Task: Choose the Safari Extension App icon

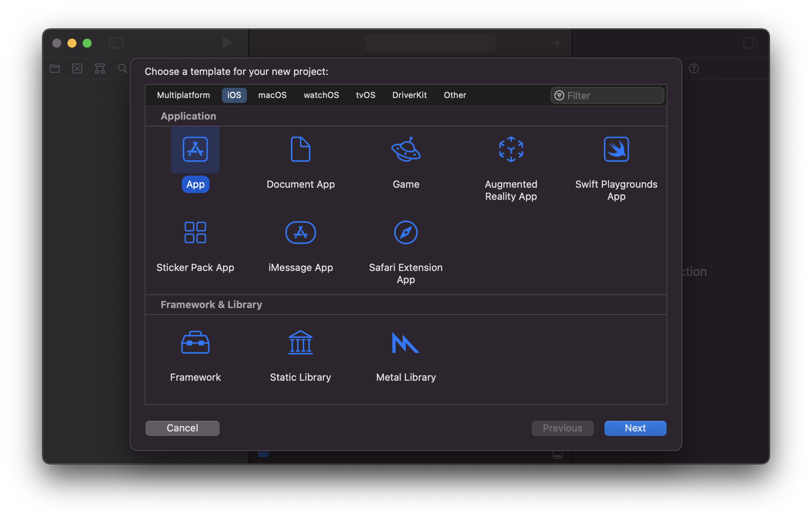Action: pos(406,232)
